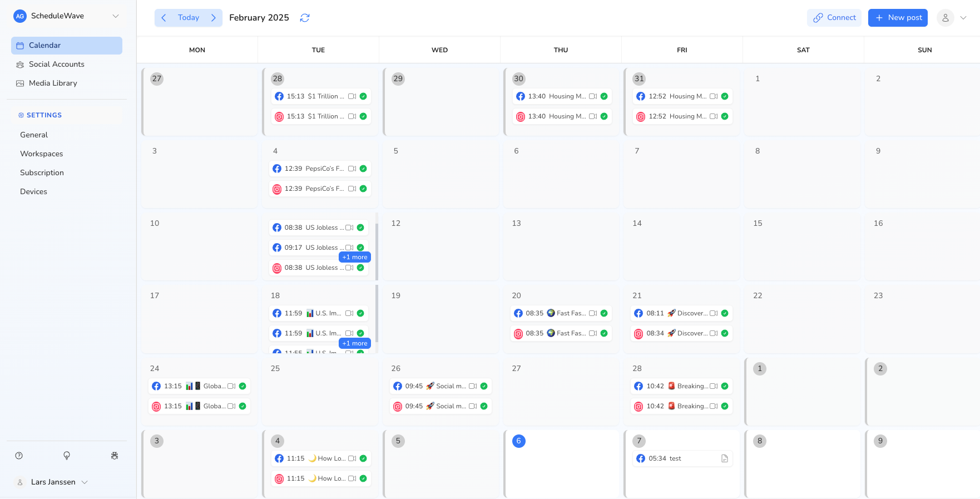Click Facebook icon on 08:38 US Jobless post
Viewport: 980px width, 499px height.
[277, 228]
